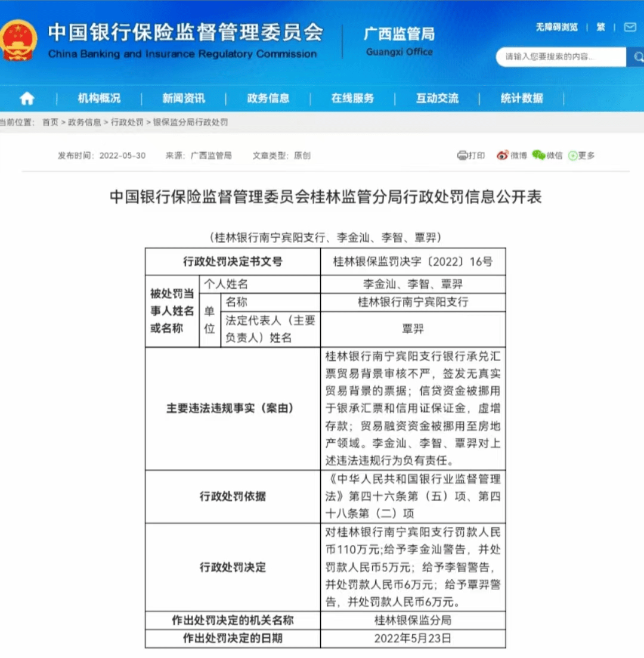644x658 pixels.
Task: Open the 在线服务 menu
Action: point(352,98)
